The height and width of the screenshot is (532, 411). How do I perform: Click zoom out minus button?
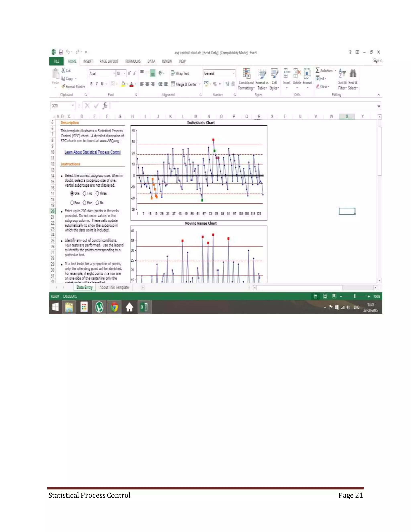click(341, 296)
